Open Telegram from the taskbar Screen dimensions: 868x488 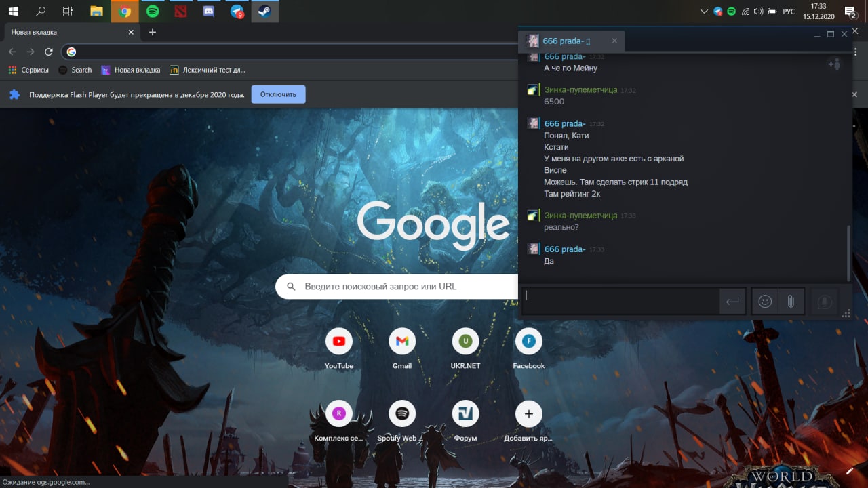(x=237, y=11)
